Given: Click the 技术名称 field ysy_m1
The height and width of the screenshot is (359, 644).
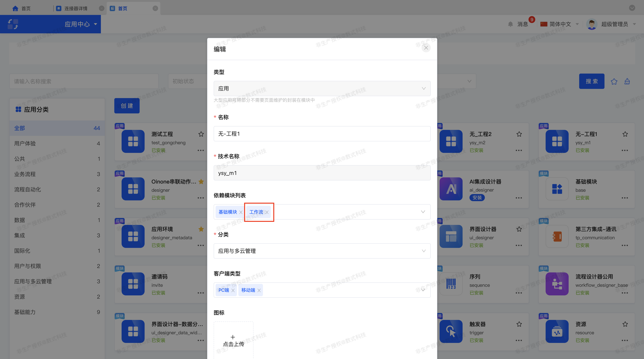Looking at the screenshot, I should click(322, 173).
